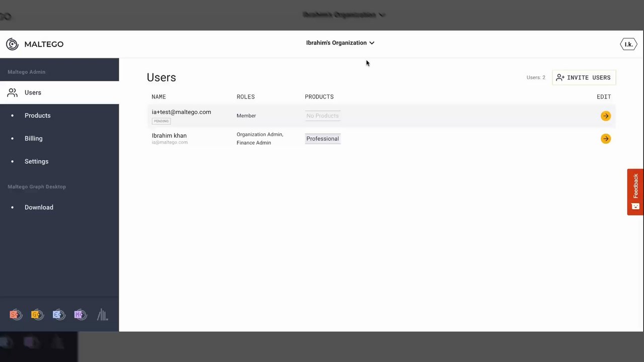Viewport: 644px width, 362px height.
Task: Click the Users page heading
Action: click(x=162, y=77)
